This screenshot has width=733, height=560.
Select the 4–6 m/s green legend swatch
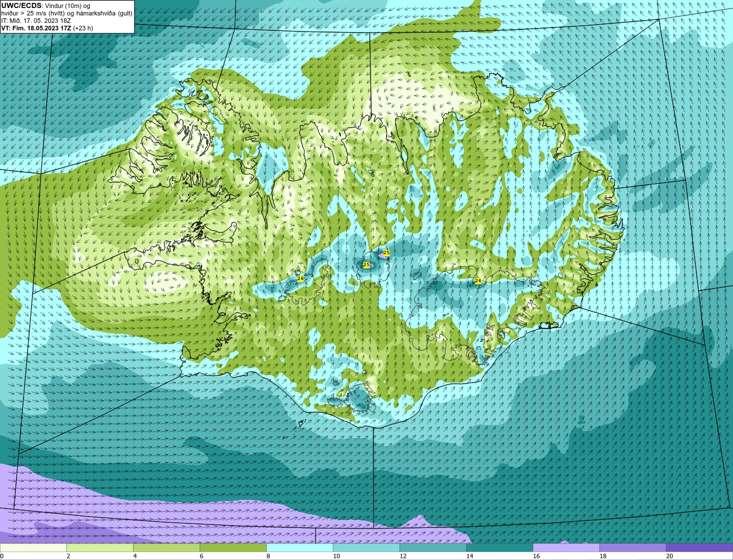(167, 547)
